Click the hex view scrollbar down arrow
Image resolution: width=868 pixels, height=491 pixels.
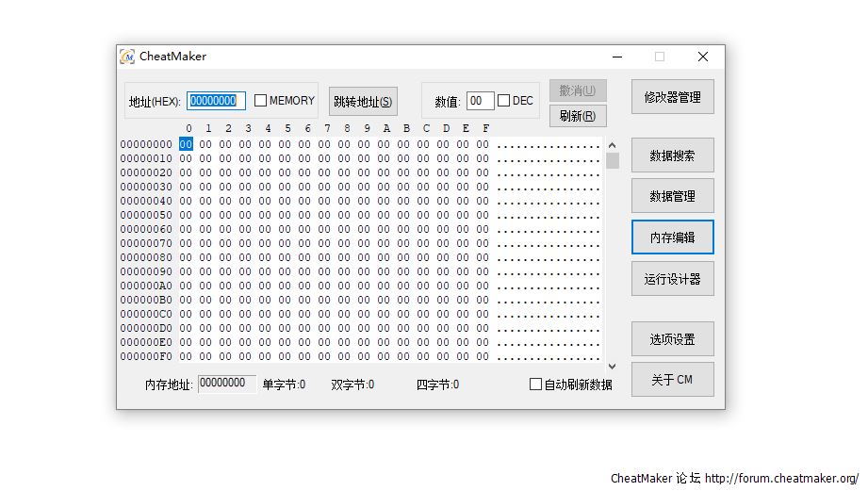coord(612,366)
